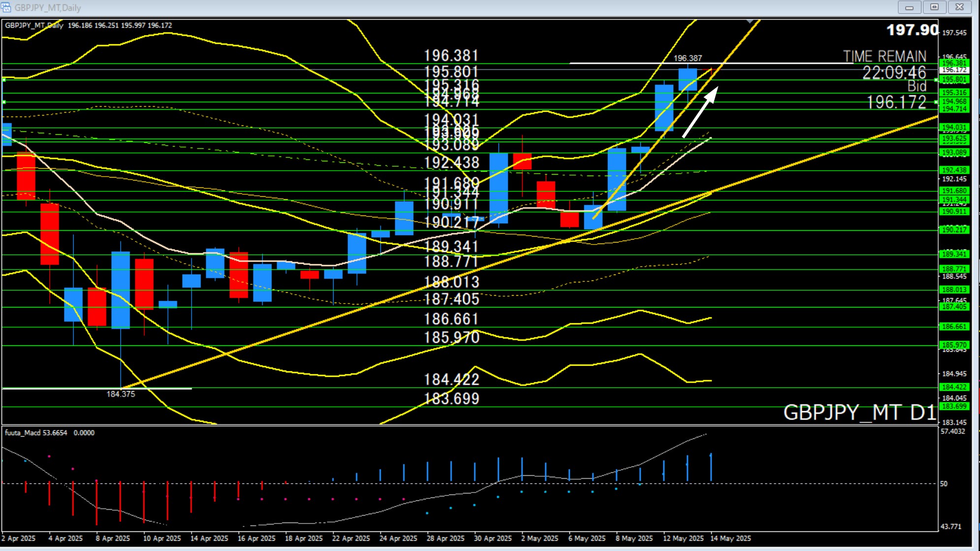Click the TIME REMAIN label
980x551 pixels.
tap(885, 57)
